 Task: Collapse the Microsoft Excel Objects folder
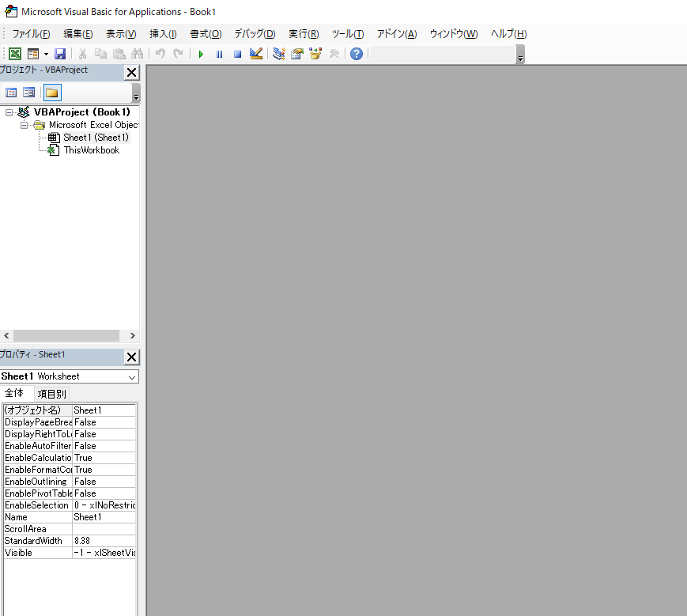[24, 125]
